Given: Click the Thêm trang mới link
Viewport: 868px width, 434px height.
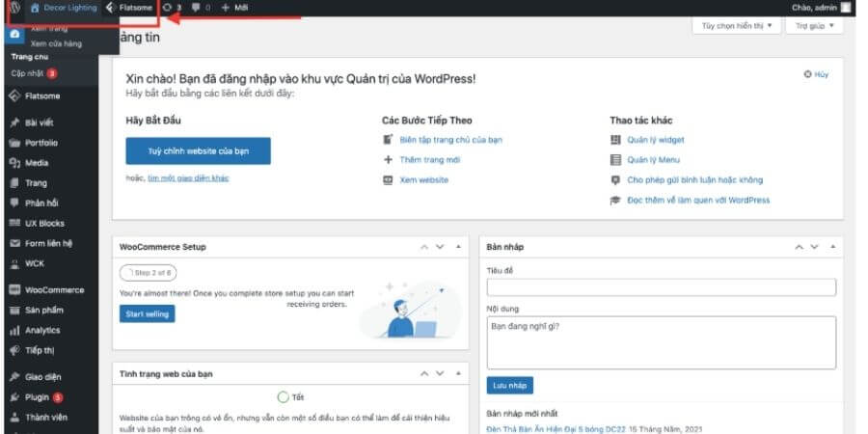Looking at the screenshot, I should [x=429, y=160].
